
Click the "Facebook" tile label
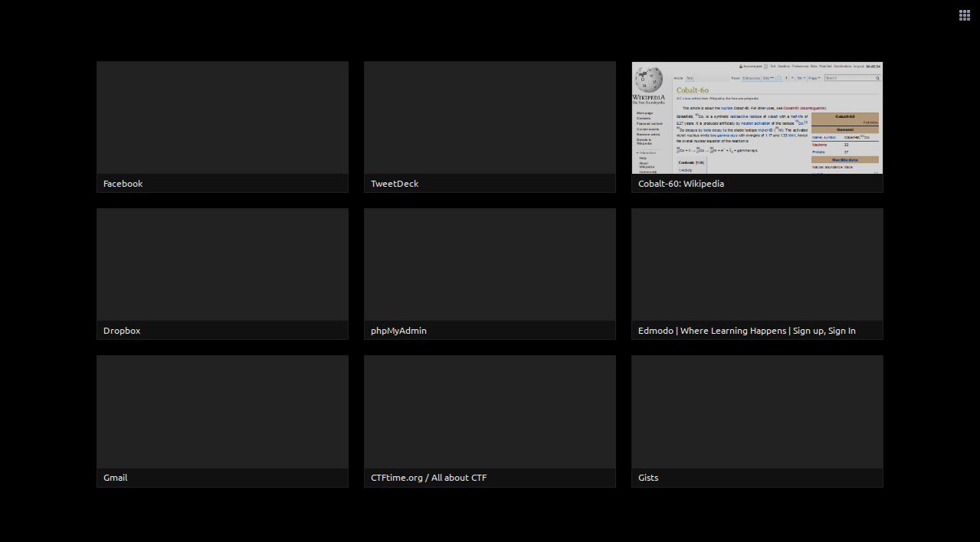[x=123, y=184]
